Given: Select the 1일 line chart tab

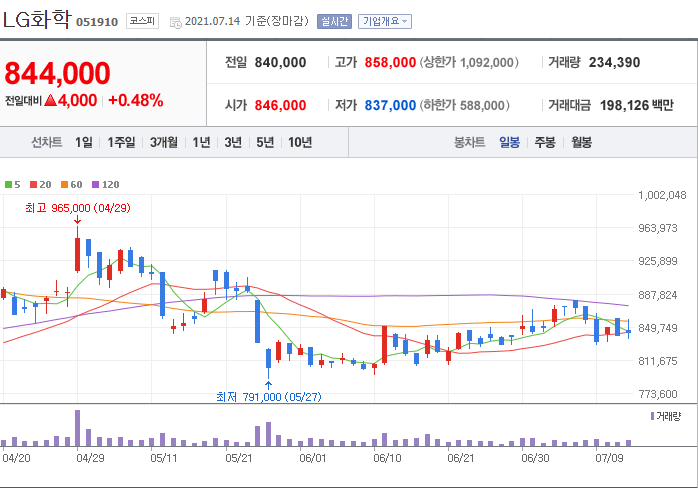Looking at the screenshot, I should 83,142.
